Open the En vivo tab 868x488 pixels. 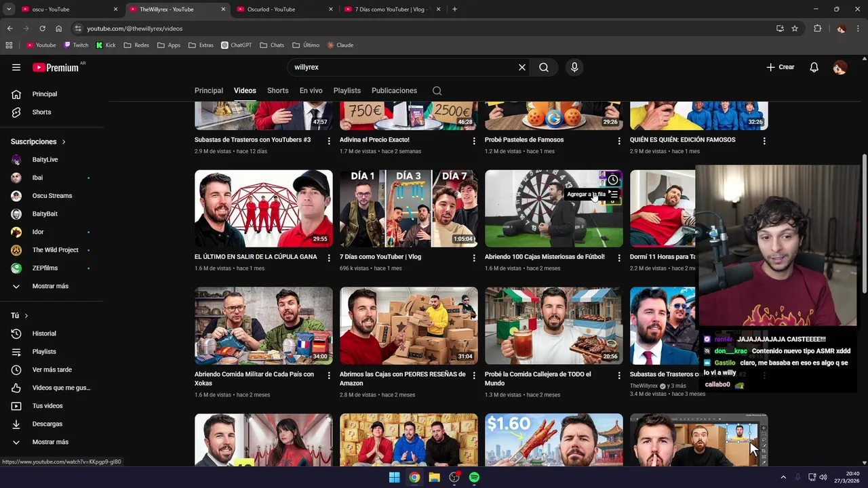[311, 91]
